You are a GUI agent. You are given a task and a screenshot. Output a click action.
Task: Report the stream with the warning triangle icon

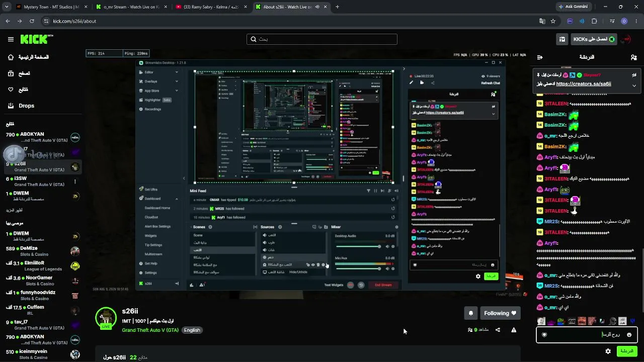coord(514,330)
